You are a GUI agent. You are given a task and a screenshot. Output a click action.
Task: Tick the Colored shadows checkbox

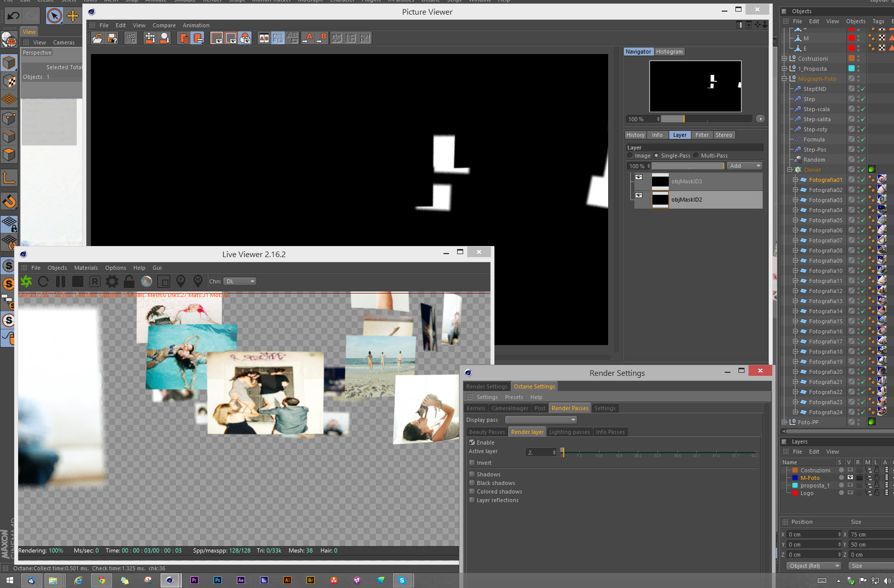click(472, 492)
